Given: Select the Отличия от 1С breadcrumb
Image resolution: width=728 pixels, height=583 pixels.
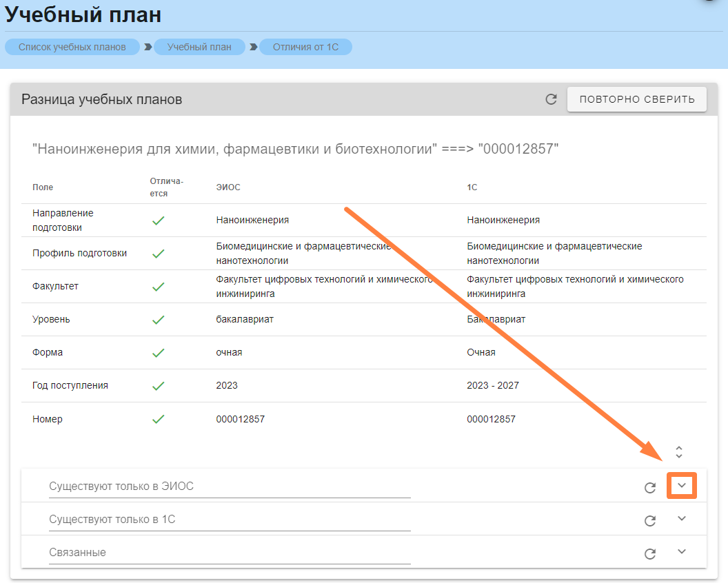Looking at the screenshot, I should click(x=305, y=47).
